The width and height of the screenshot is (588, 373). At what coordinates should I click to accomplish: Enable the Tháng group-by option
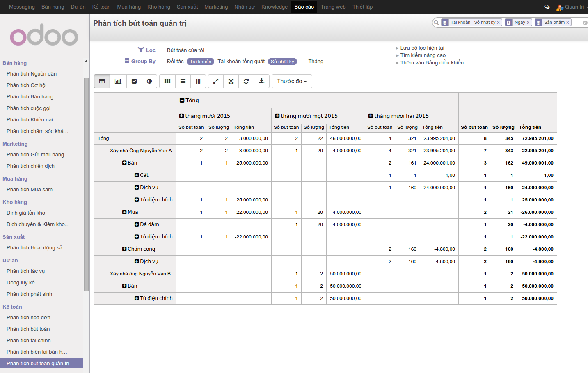316,62
